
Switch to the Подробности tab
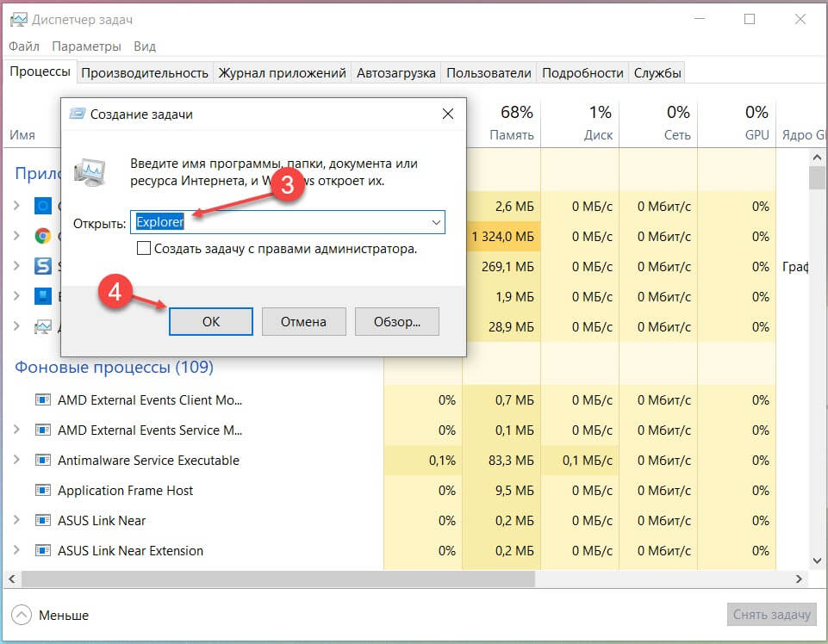(582, 73)
